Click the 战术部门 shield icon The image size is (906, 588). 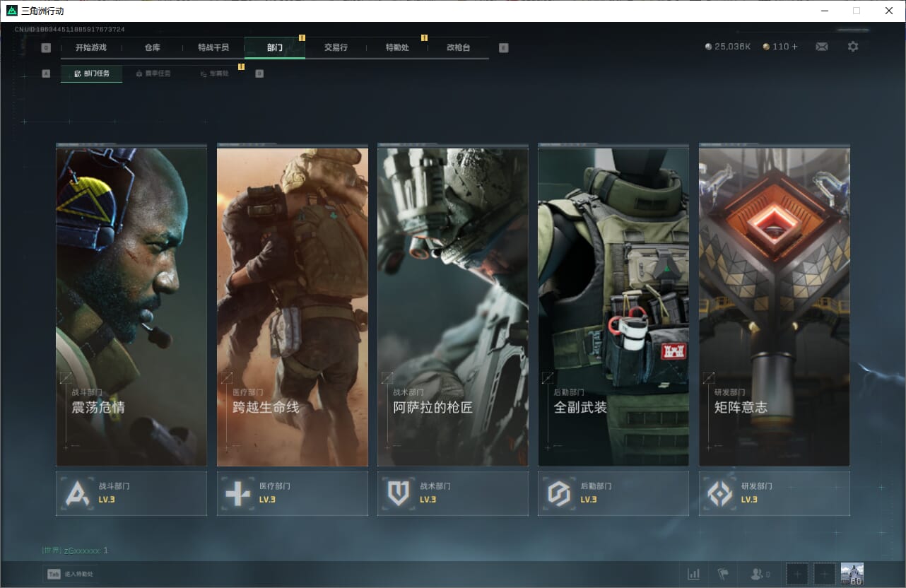pos(399,493)
